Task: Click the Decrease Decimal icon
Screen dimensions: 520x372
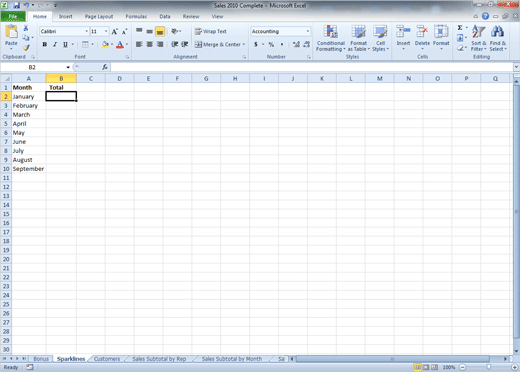Action: coord(307,44)
